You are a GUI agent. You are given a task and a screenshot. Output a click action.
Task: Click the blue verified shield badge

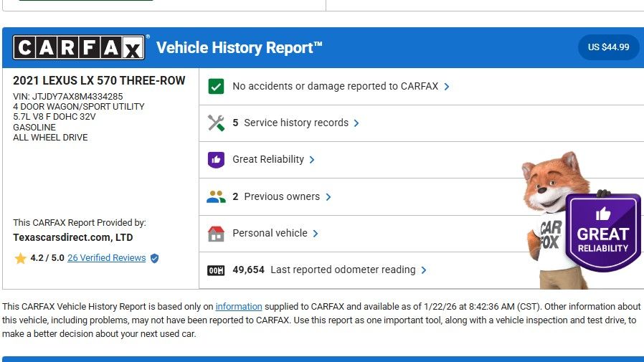[154, 258]
